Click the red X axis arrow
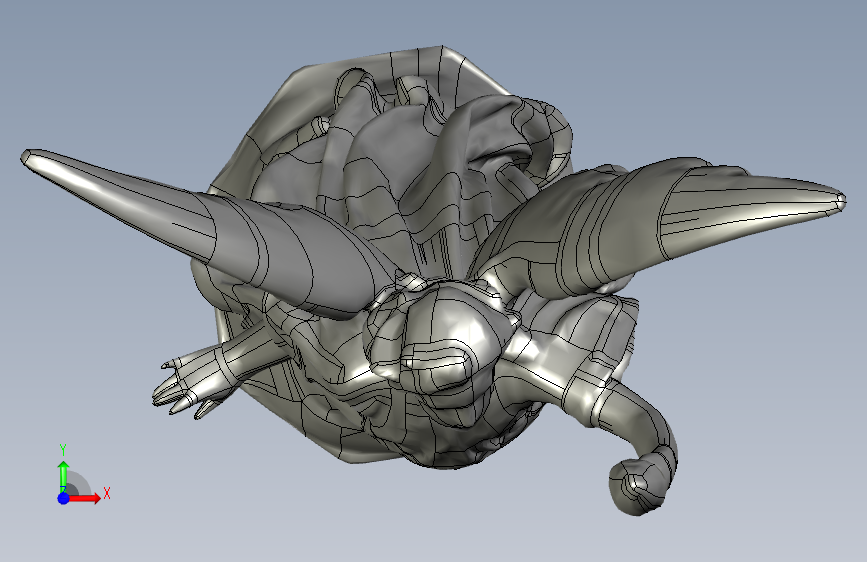Viewport: 867px width, 562px height. coord(84,498)
